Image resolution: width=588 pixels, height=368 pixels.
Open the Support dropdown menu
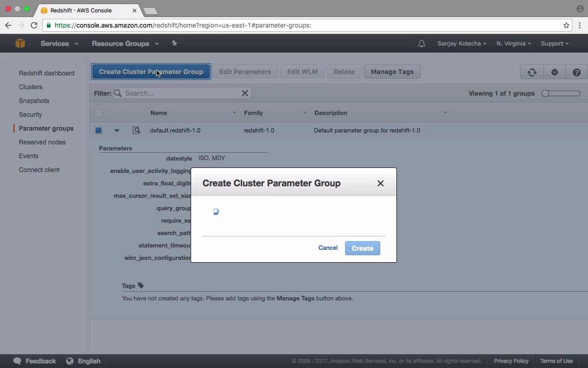point(554,44)
